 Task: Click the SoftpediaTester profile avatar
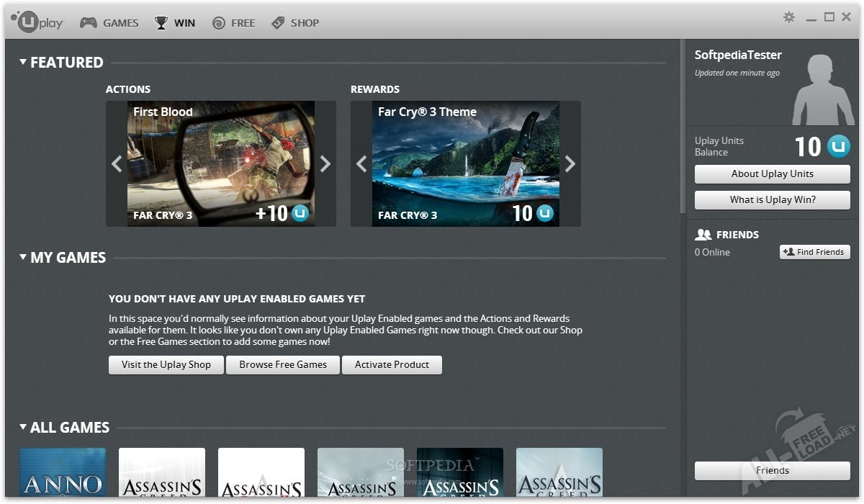[823, 89]
